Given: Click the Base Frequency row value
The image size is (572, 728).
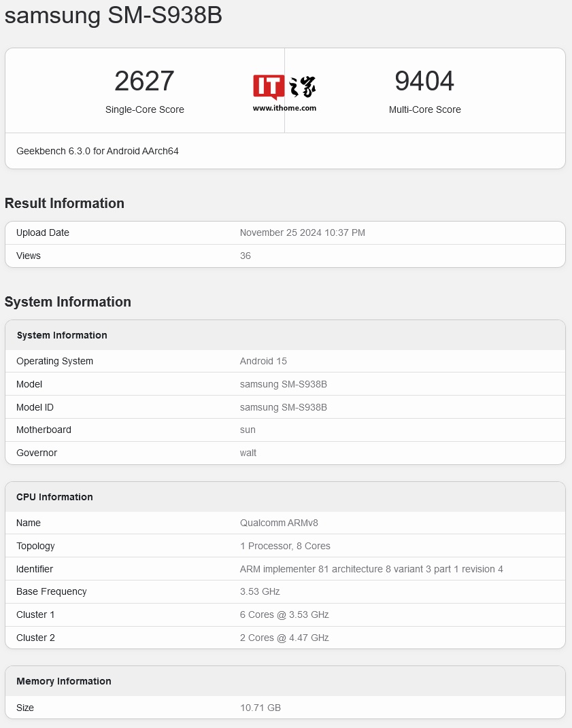Looking at the screenshot, I should coord(260,591).
